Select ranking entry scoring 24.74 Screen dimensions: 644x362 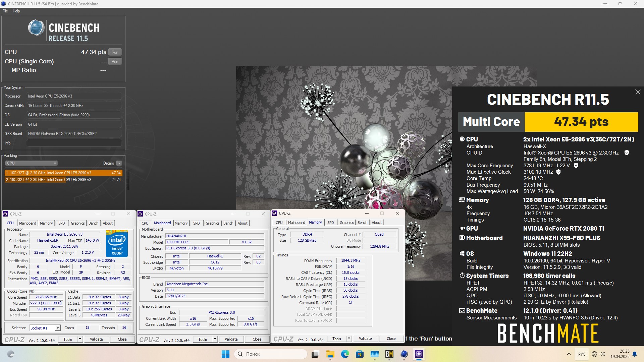pos(63,180)
